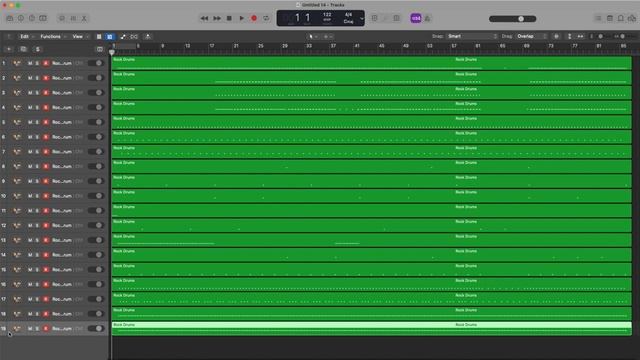
Task: Click the hierarchy back arrow left of Edit
Action: click(x=9, y=37)
